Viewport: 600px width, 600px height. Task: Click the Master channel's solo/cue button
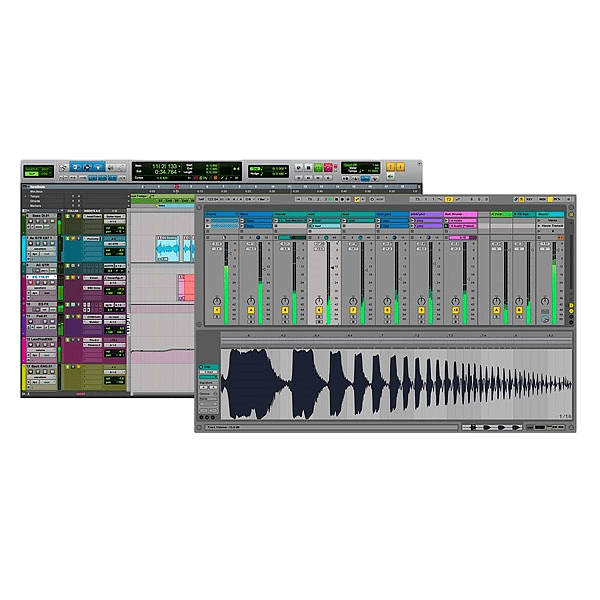(x=545, y=310)
